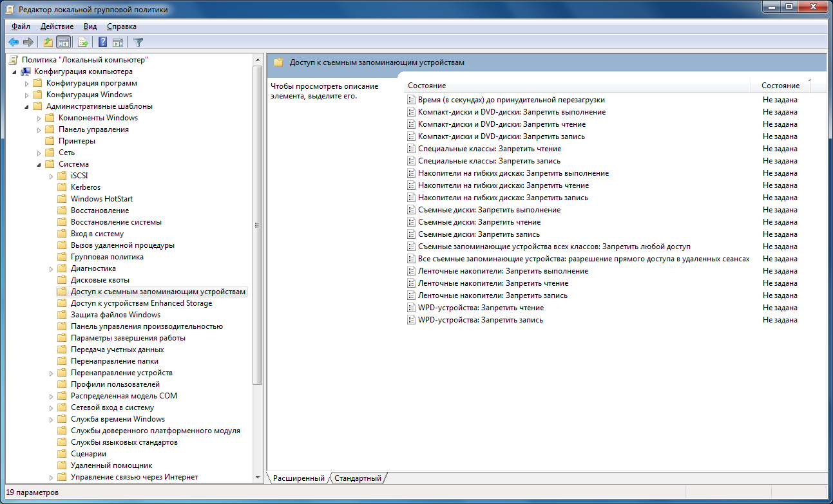Expand the Конфигурация Windows node

pyautogui.click(x=26, y=95)
